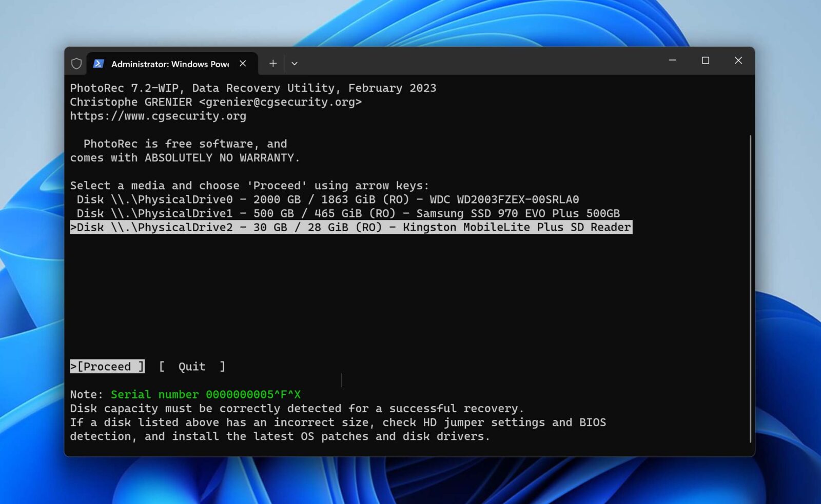This screenshot has height=504, width=821.
Task: Maximize the PowerShell window
Action: pyautogui.click(x=705, y=61)
